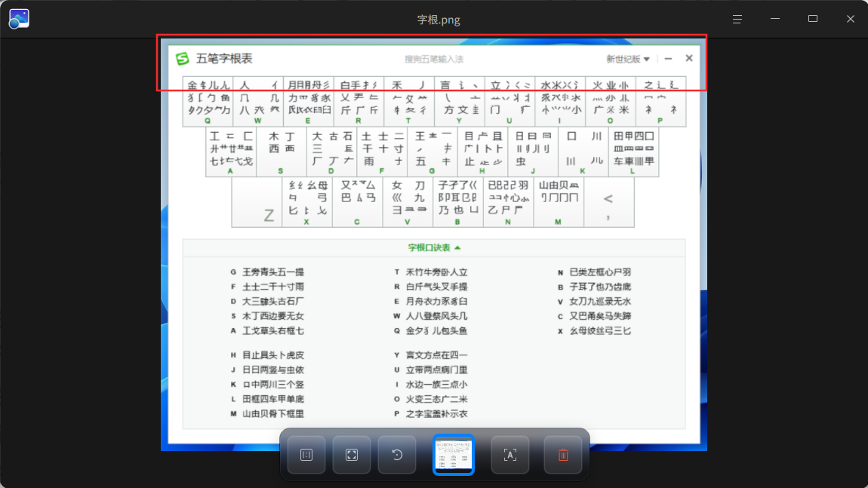This screenshot has height=488, width=868.
Task: Close the 五笔字根表 panel
Action: [688, 58]
